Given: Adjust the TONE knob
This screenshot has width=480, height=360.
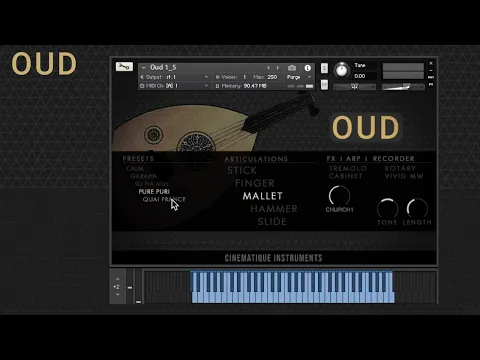Looking at the screenshot, I should 387,208.
